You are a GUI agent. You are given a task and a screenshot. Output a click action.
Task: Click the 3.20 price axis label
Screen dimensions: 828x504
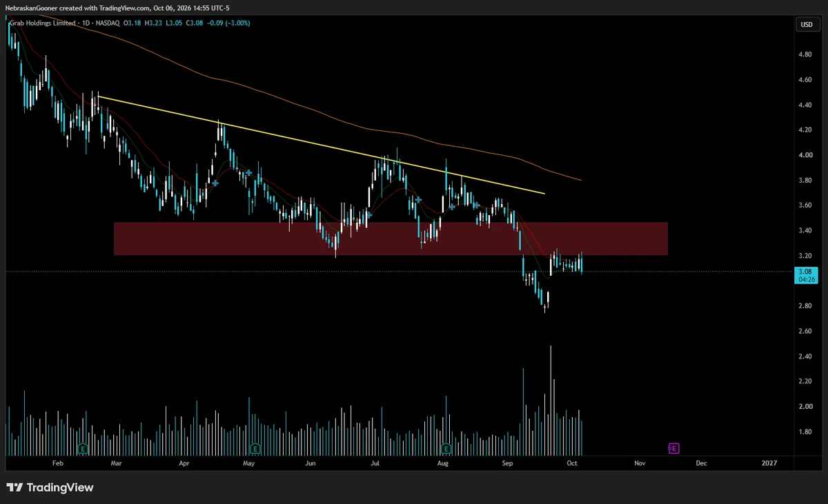[805, 256]
